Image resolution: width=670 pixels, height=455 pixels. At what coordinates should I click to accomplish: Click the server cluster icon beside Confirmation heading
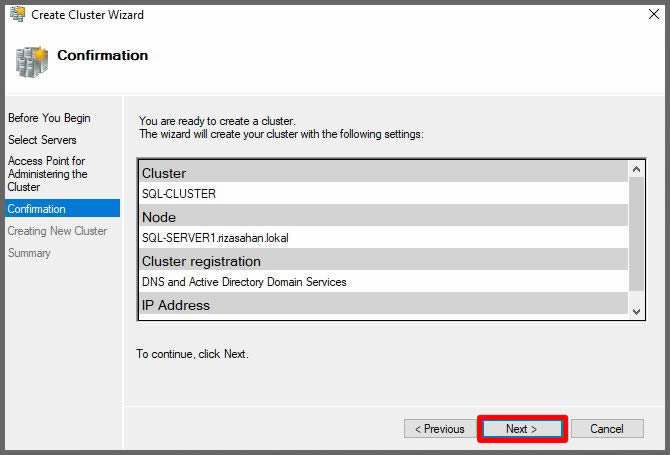pyautogui.click(x=31, y=60)
